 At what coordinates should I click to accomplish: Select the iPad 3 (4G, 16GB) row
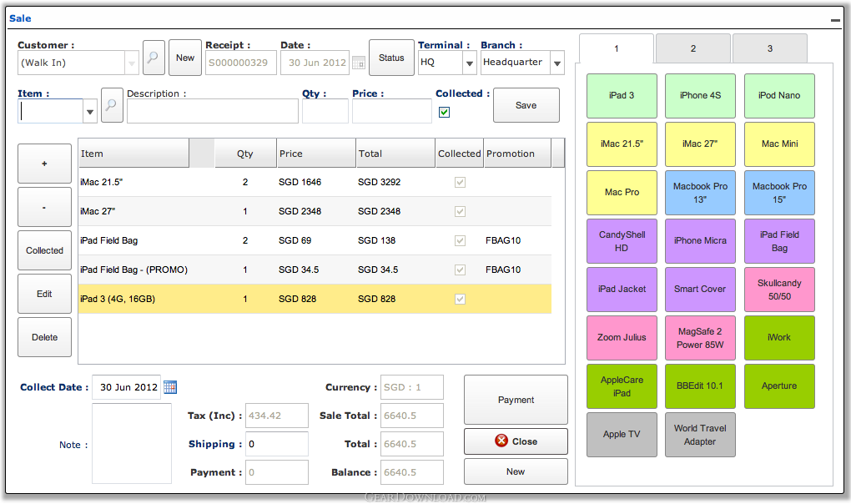(315, 299)
